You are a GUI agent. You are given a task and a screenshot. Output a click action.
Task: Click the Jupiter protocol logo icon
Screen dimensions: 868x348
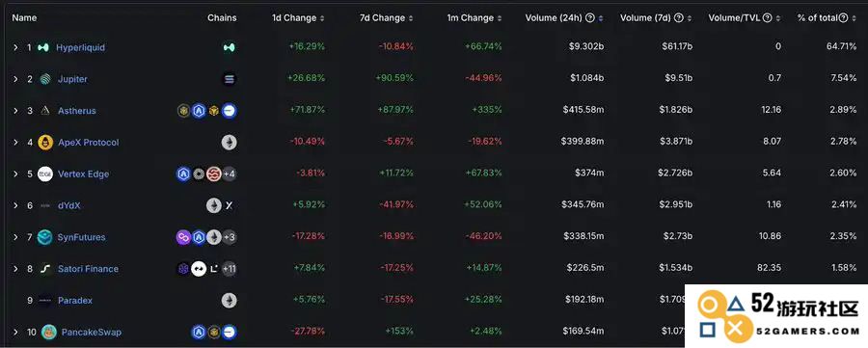click(x=45, y=79)
